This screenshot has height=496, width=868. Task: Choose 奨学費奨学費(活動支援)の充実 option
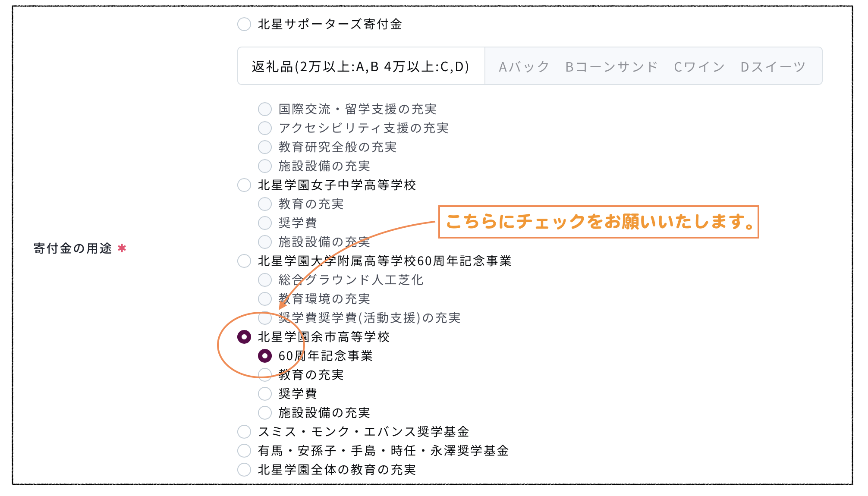(x=265, y=318)
